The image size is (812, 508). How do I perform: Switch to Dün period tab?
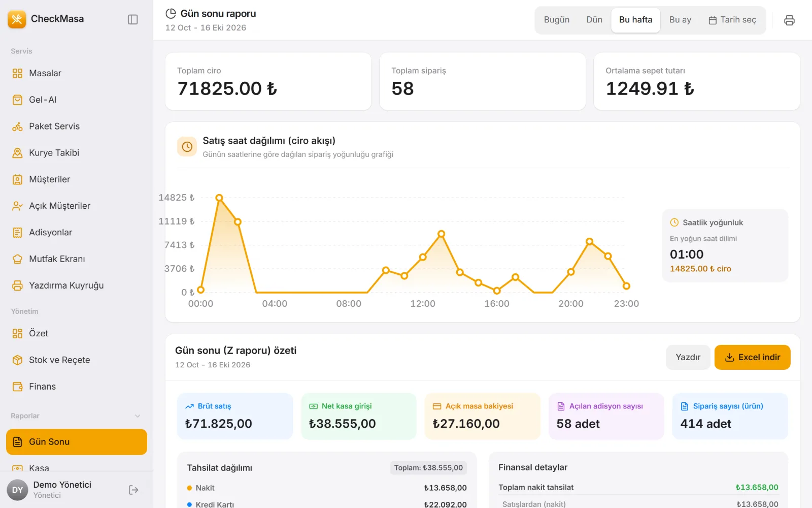(x=594, y=20)
